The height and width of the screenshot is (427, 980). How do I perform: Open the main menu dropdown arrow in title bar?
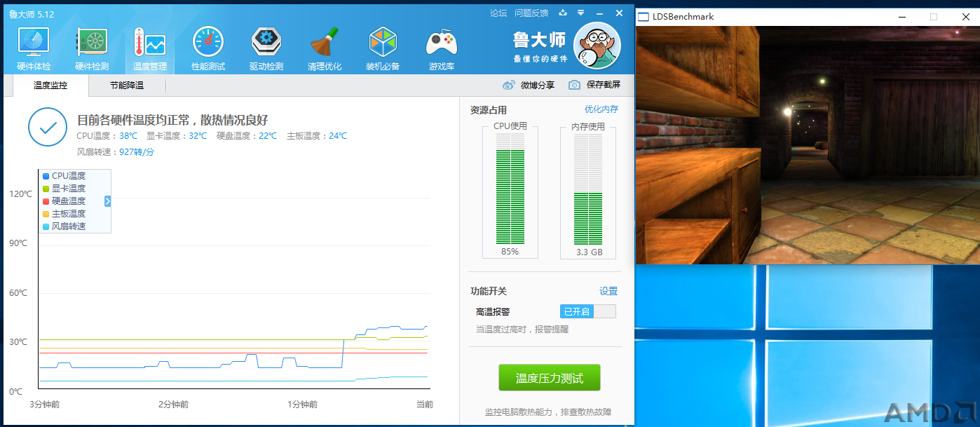[580, 13]
